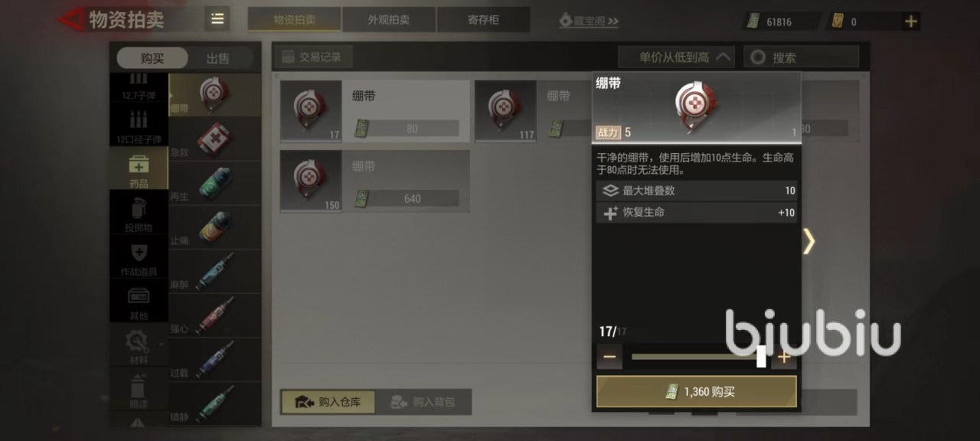Open the list menu icon beside 物资拍卖

[217, 19]
